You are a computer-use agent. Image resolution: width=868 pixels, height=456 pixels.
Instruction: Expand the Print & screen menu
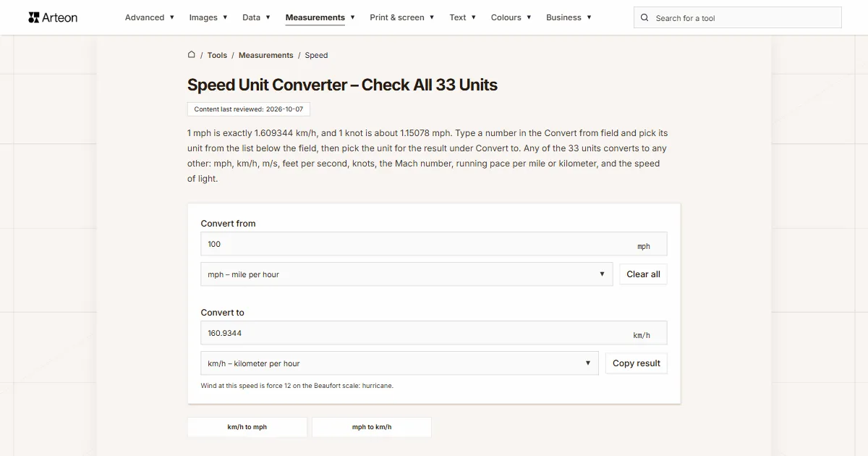(x=402, y=17)
